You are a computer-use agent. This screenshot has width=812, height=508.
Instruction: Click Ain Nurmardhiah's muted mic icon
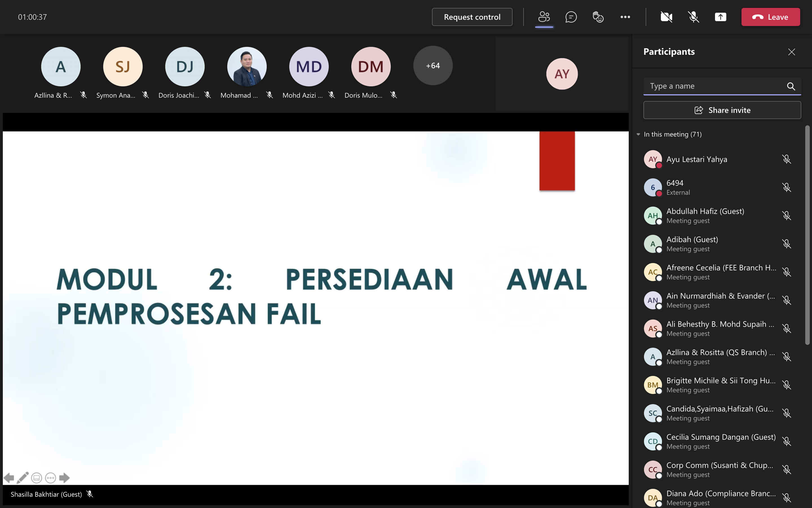tap(787, 300)
